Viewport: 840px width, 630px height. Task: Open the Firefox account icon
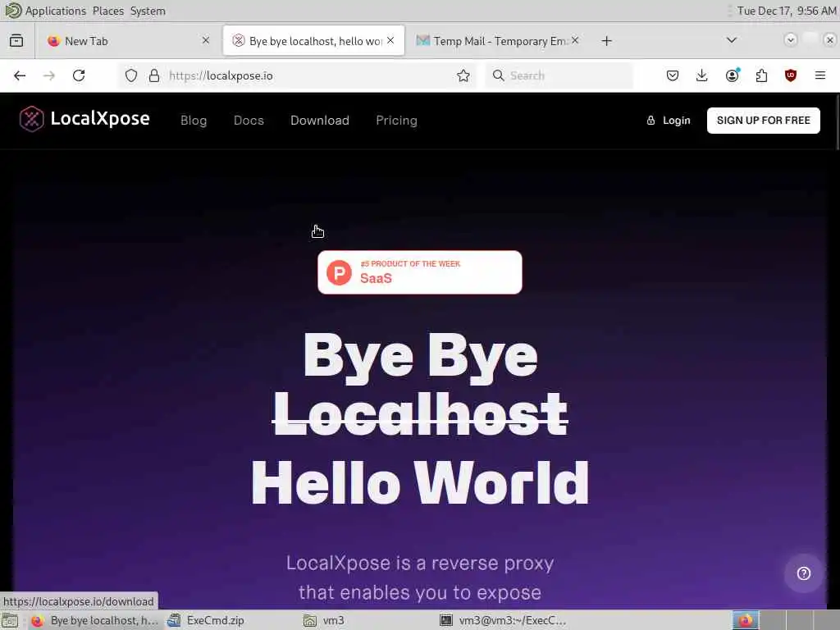[732, 75]
